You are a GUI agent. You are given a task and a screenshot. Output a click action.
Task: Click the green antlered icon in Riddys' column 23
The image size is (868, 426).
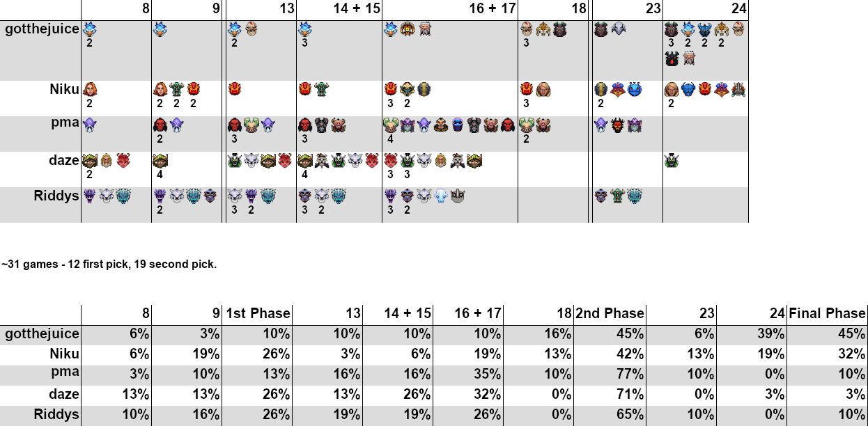617,196
